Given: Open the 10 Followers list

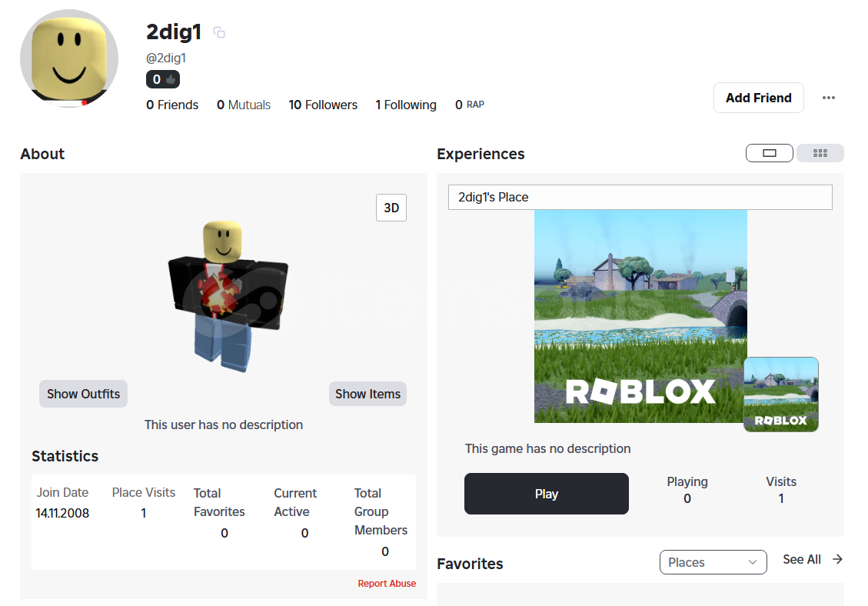Looking at the screenshot, I should [x=323, y=105].
